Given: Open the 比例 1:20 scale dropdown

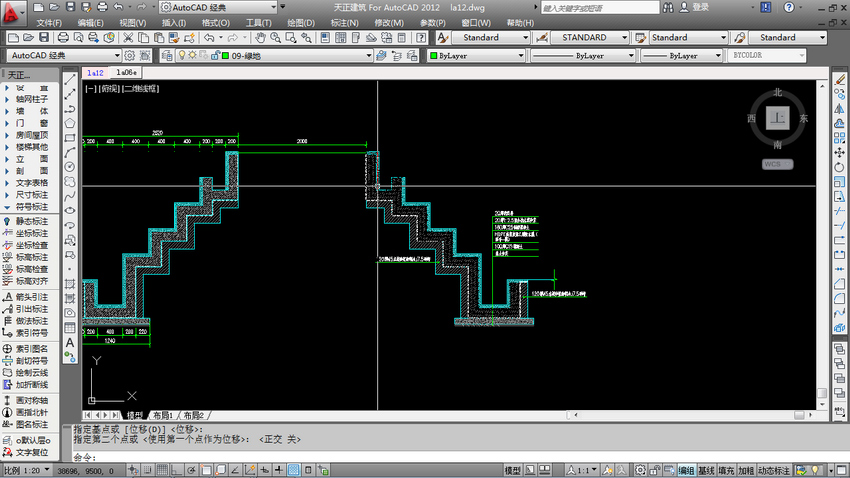Looking at the screenshot, I should pyautogui.click(x=27, y=470).
